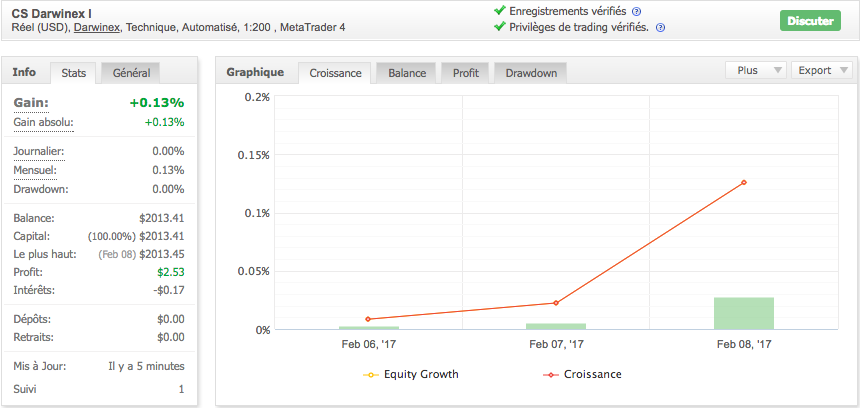860x408 pixels.
Task: Click Feb 08 Croissance data point
Action: (x=744, y=182)
